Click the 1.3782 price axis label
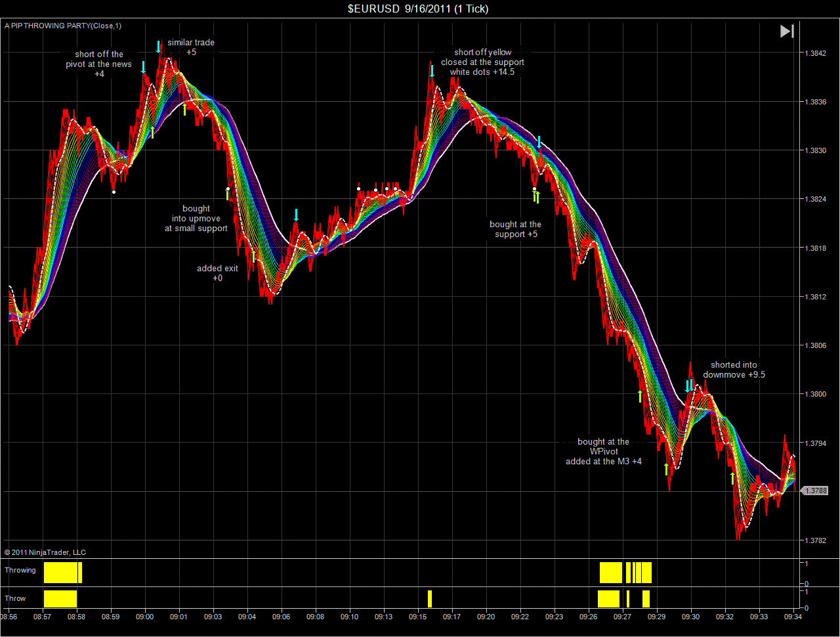840x637 pixels. click(x=815, y=540)
